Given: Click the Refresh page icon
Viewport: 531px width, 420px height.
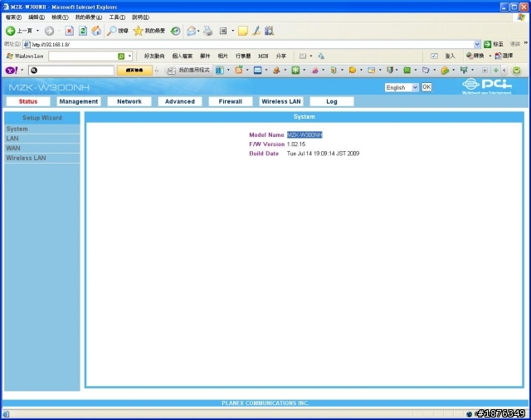Looking at the screenshot, I should point(83,31).
